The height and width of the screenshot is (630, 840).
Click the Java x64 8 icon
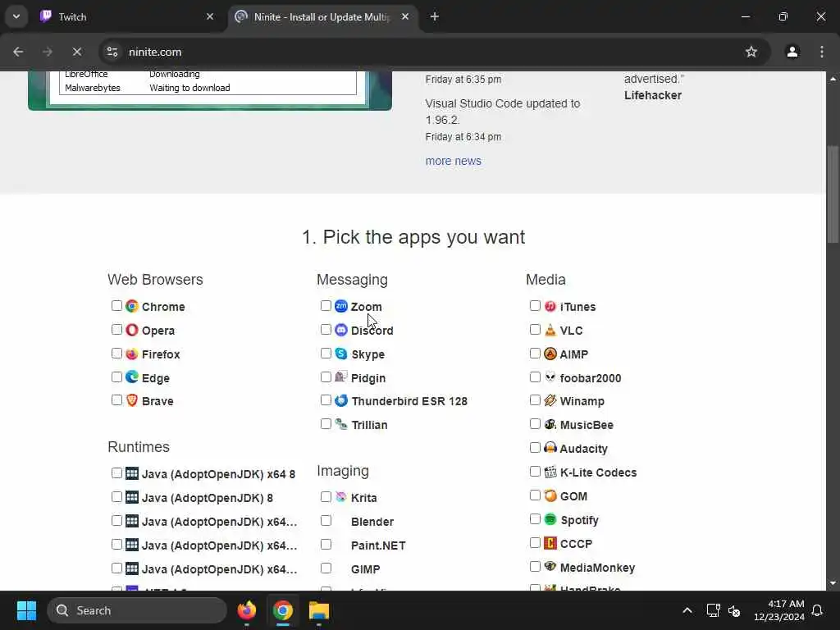click(x=132, y=473)
